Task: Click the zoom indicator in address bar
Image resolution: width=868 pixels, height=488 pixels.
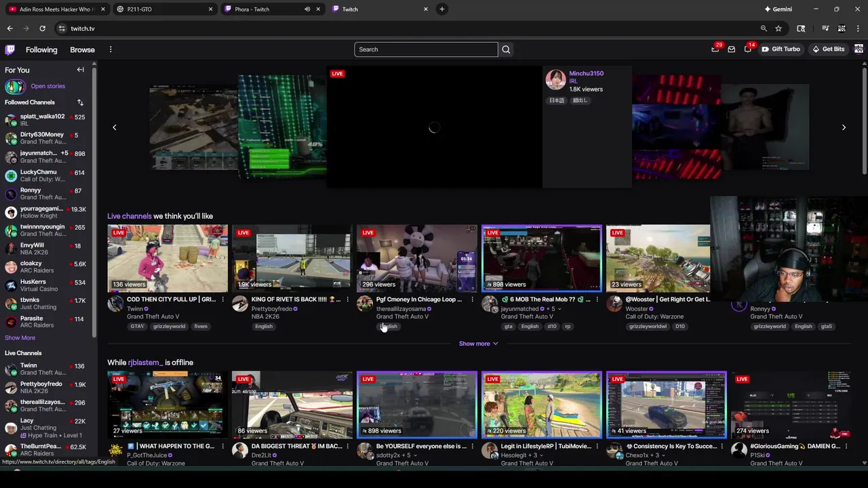Action: tap(764, 28)
